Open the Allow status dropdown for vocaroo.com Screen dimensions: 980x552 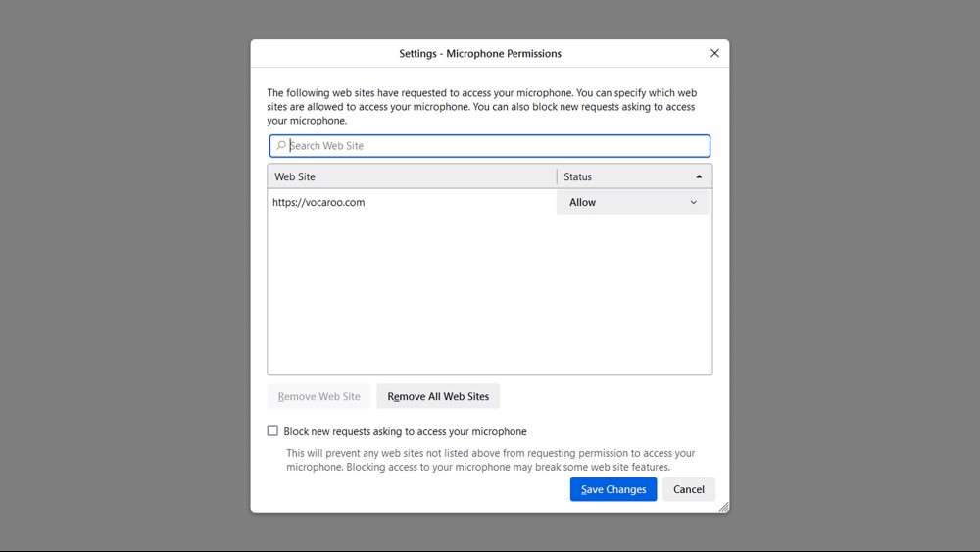pos(632,202)
